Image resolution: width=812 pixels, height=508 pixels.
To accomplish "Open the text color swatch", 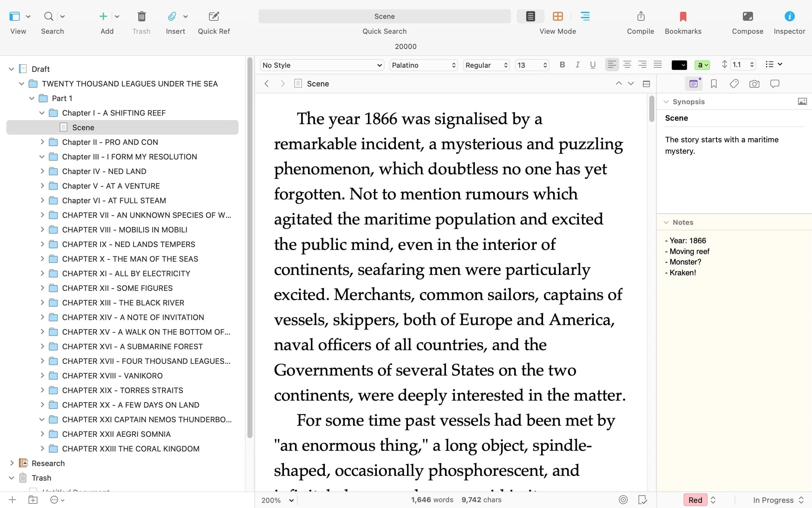I will [x=679, y=64].
